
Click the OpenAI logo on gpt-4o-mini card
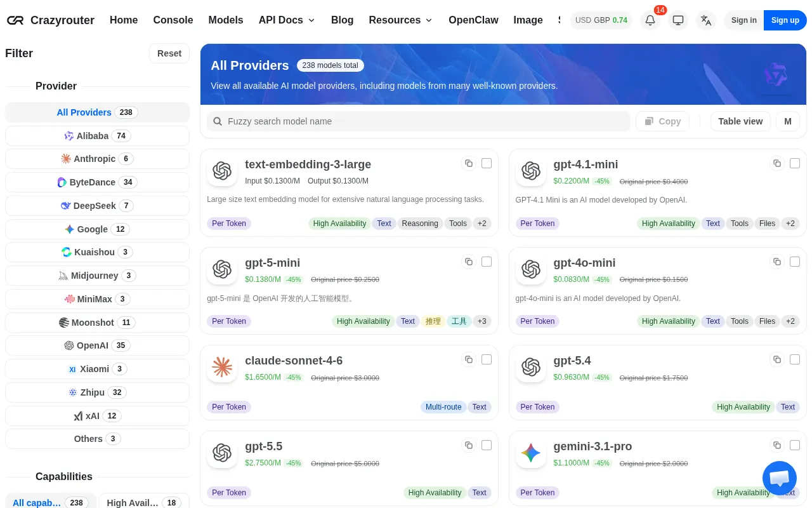531,269
